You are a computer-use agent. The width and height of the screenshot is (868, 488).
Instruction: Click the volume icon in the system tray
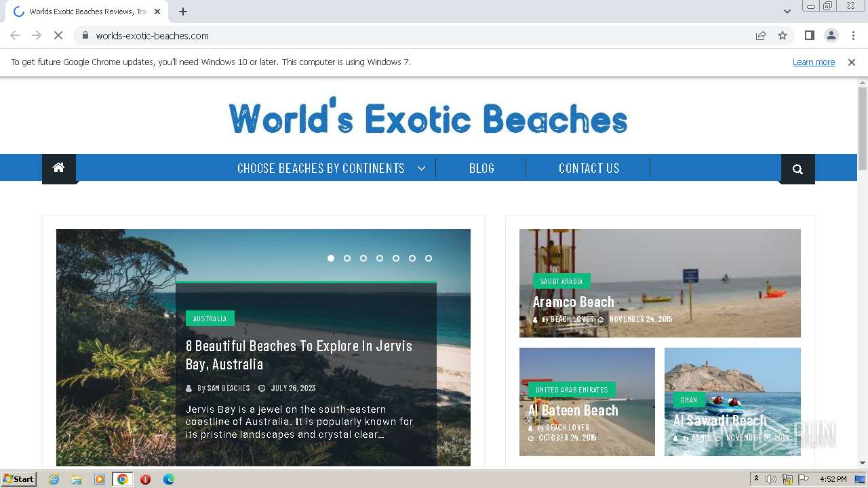pos(771,479)
